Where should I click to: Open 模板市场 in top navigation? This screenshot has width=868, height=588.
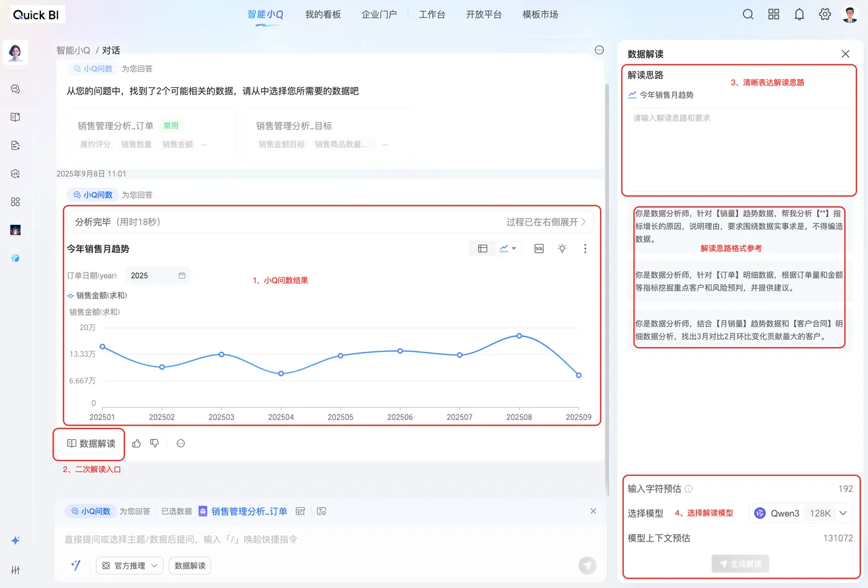pyautogui.click(x=541, y=14)
